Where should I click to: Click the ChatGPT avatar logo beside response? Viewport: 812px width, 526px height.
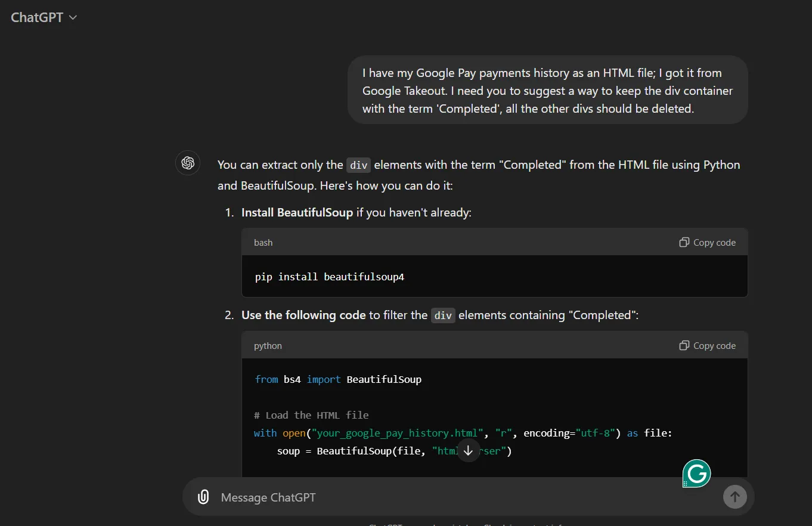tap(188, 163)
